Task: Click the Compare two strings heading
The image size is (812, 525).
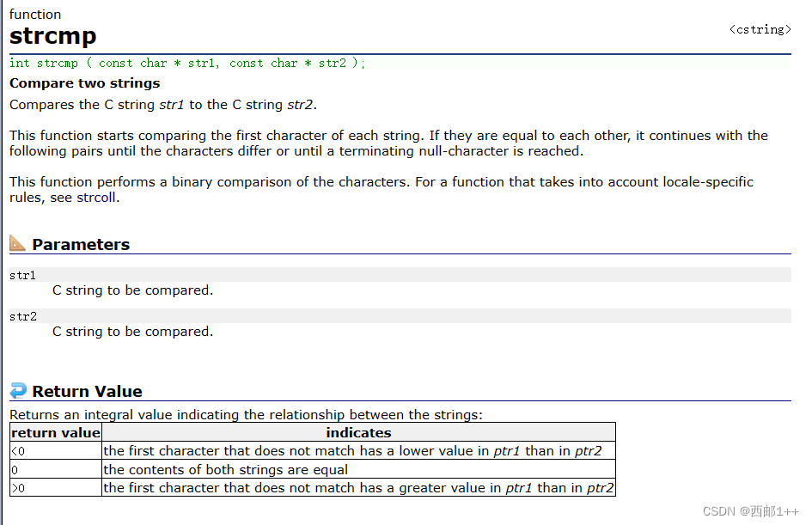Action: 84,82
